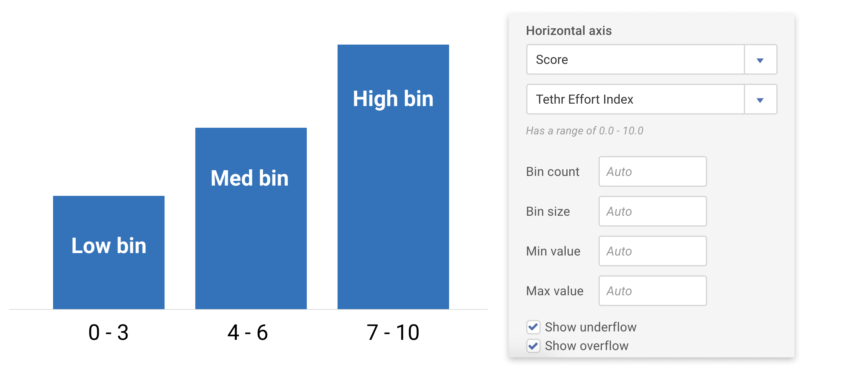
Task: Click the range hint text 0.0 - 10.0
Action: coord(585,131)
